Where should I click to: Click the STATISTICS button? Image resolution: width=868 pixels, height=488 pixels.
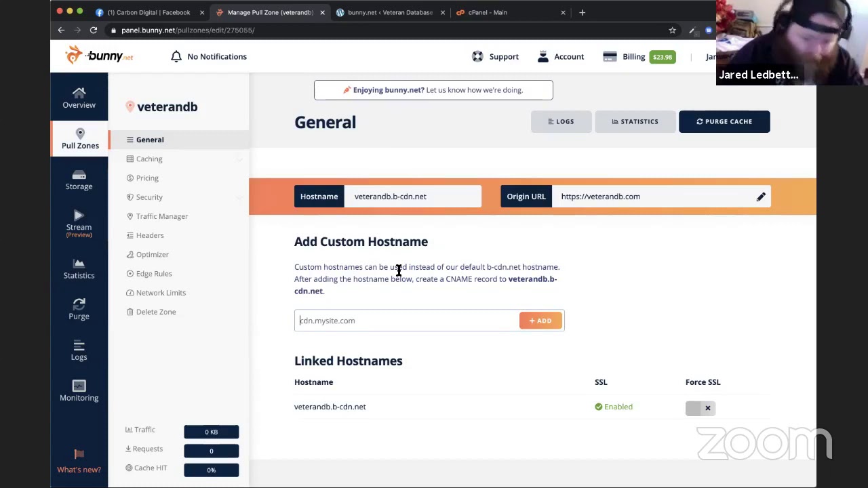(635, 122)
